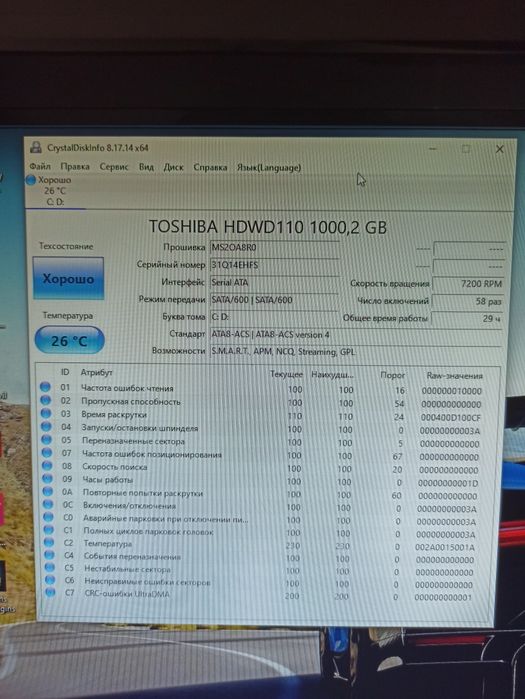Click status icon for attribute 0A row
The width and height of the screenshot is (525, 699).
[48, 492]
